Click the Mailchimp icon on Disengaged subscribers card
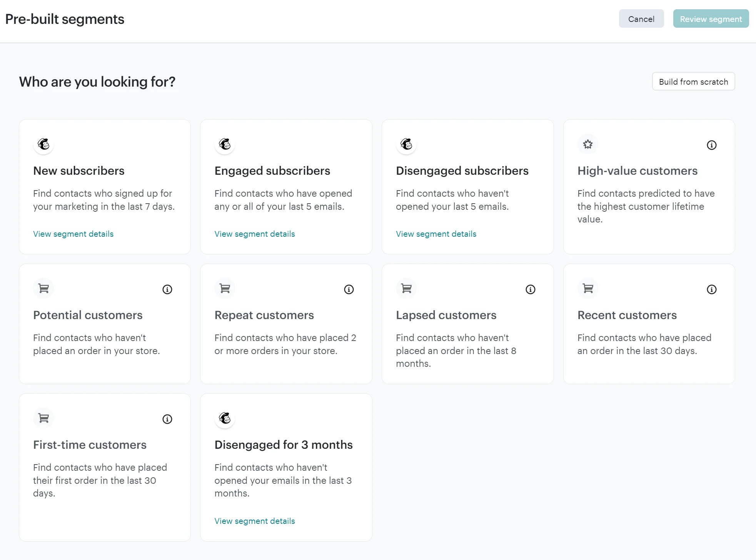The width and height of the screenshot is (756, 560). pos(406,144)
